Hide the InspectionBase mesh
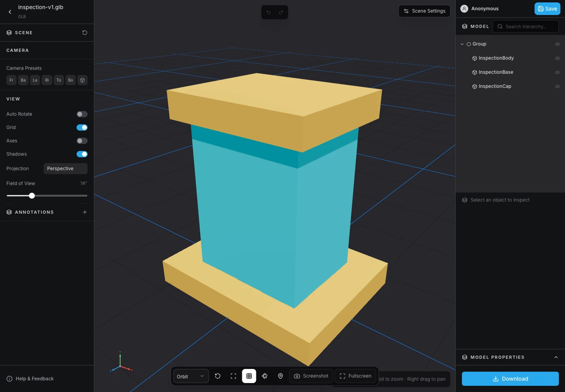The image size is (565, 392). 557,72
